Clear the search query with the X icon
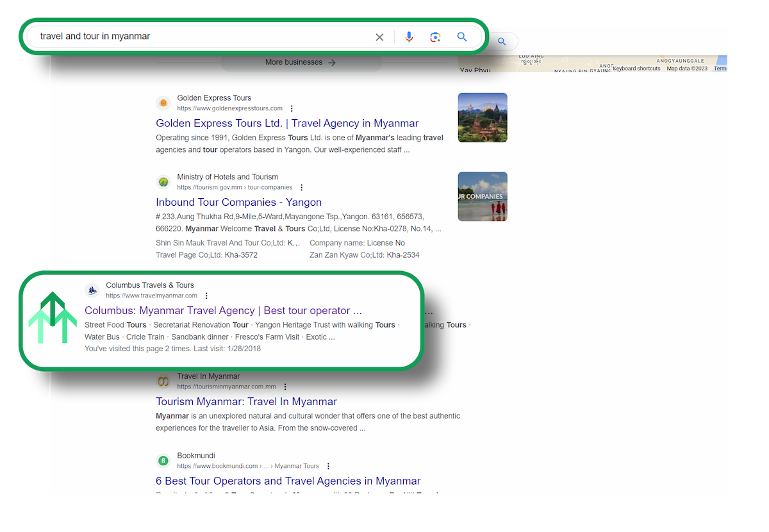Image resolution: width=769 pixels, height=532 pixels. pyautogui.click(x=379, y=37)
